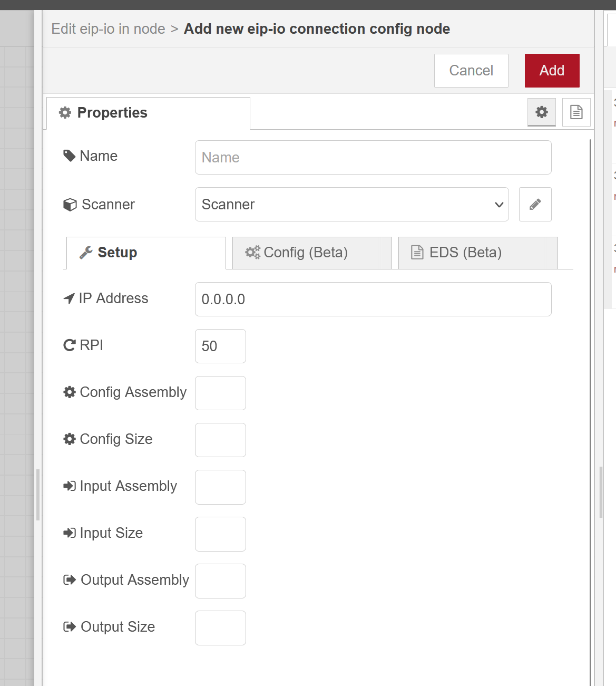This screenshot has height=686, width=616.
Task: Click the tag icon beside Name
Action: (70, 156)
